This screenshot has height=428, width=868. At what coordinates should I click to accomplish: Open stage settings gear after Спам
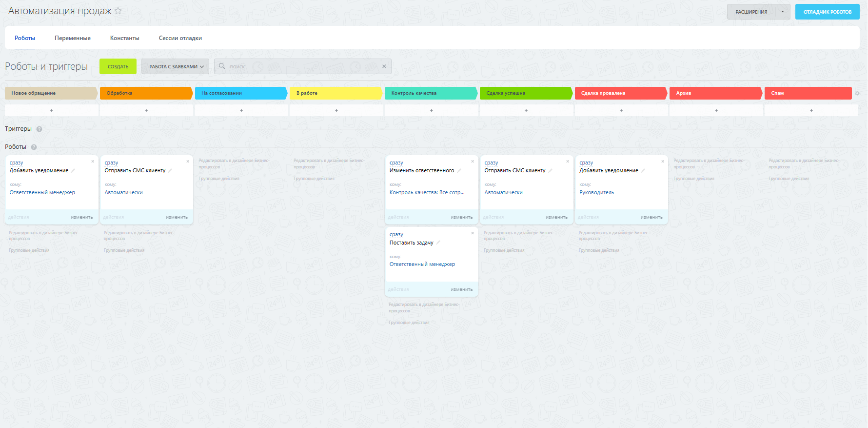(x=857, y=93)
